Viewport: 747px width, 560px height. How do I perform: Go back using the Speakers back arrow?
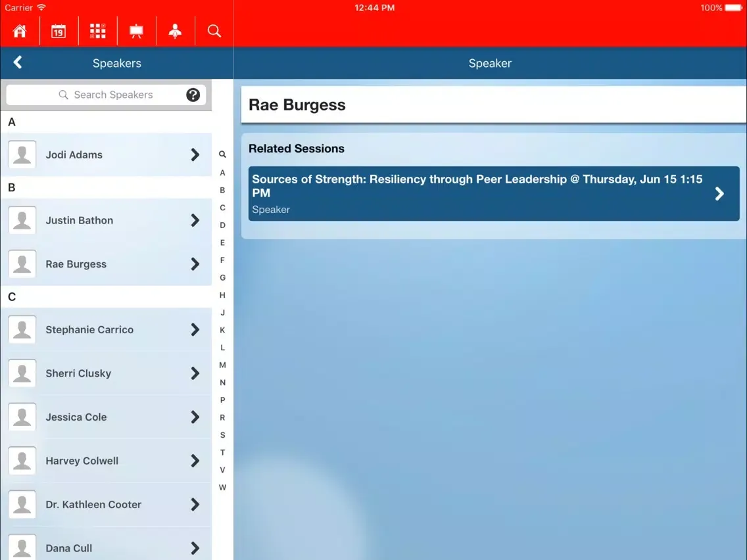click(x=18, y=62)
